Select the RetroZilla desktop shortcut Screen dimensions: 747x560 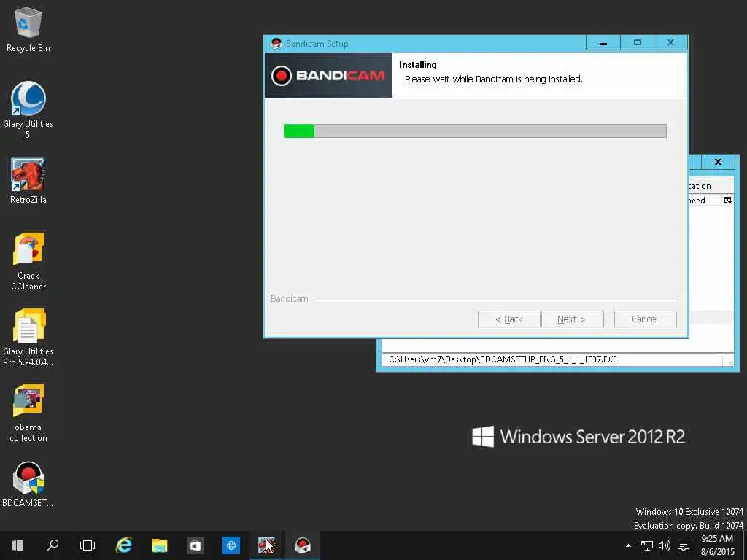pyautogui.click(x=28, y=181)
